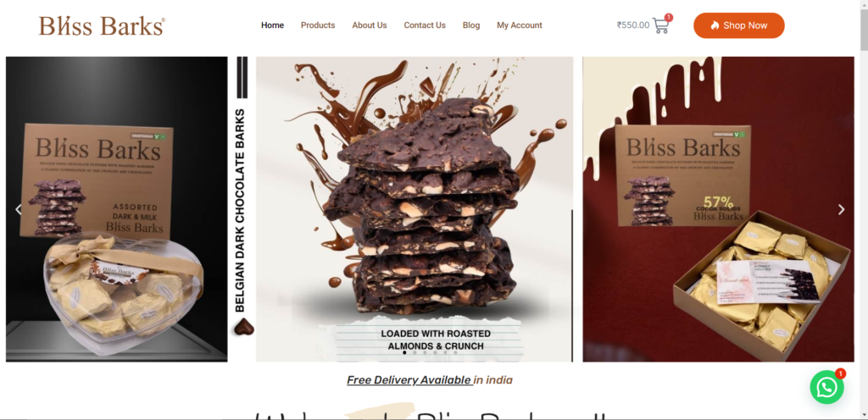868x420 pixels.
Task: Open the About Us menu item
Action: tap(370, 25)
